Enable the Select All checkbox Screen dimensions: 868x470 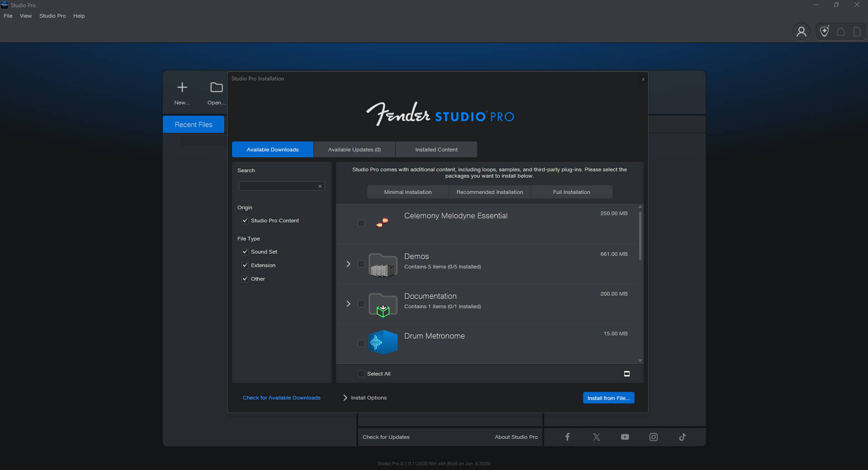point(361,374)
